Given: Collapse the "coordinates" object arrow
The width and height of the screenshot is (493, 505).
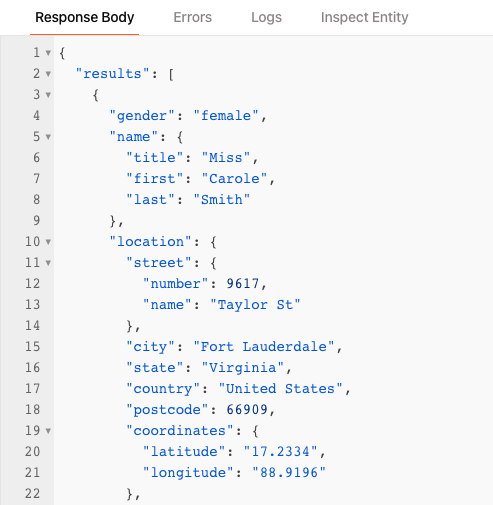Looking at the screenshot, I should click(48, 431).
